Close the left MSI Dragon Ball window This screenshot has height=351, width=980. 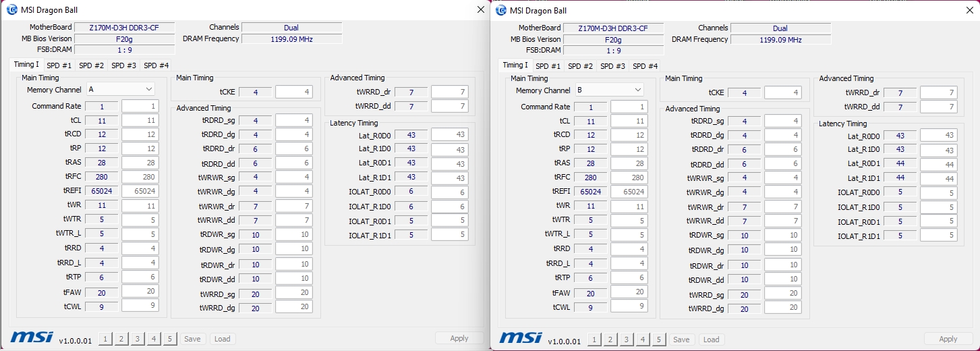[481, 9]
